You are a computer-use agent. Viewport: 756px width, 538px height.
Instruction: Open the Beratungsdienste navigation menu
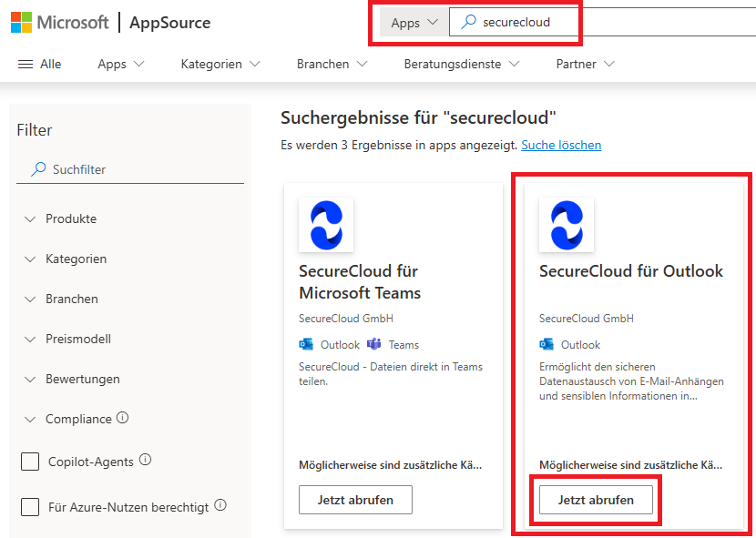pyautogui.click(x=462, y=64)
